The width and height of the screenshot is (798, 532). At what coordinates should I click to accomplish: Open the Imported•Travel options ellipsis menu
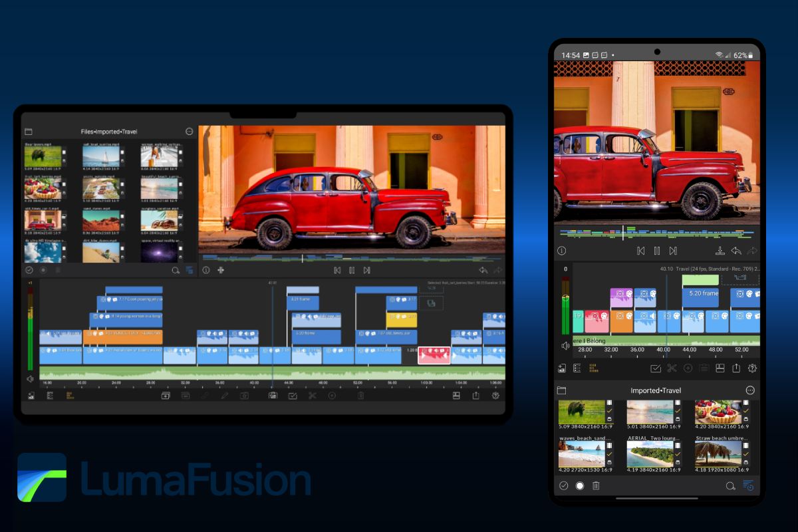(x=750, y=390)
